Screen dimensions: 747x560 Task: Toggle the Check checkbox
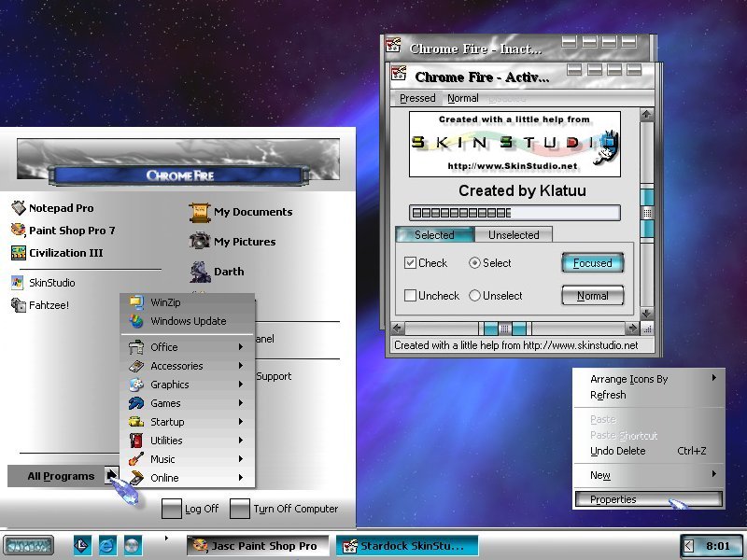coord(410,263)
